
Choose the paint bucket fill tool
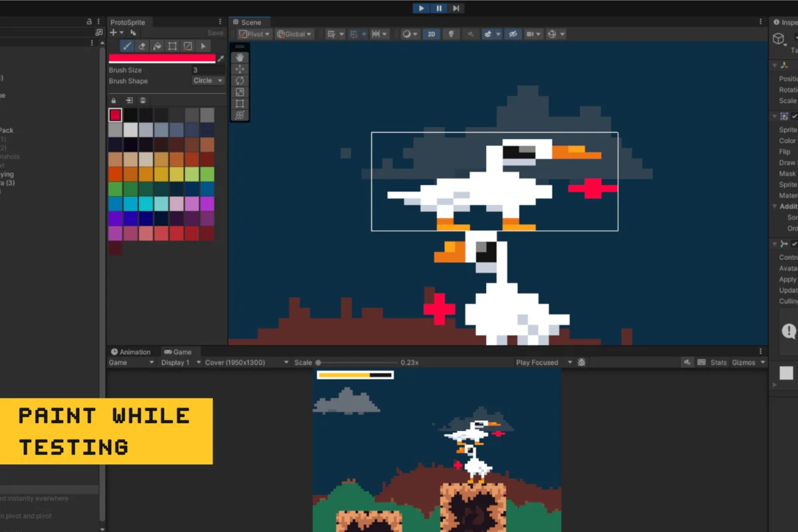(x=157, y=46)
